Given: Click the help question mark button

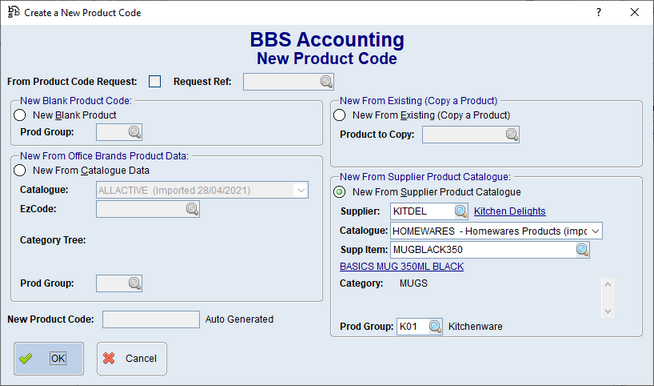Looking at the screenshot, I should click(599, 13).
